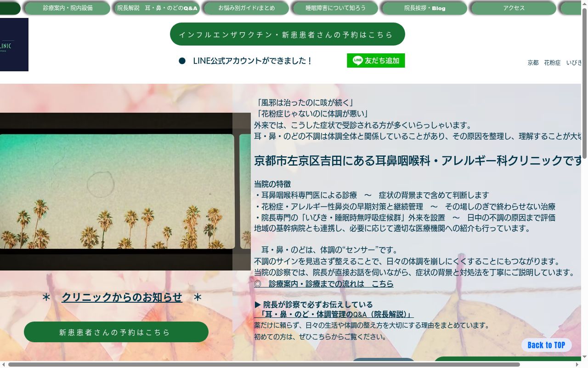This screenshot has width=588, height=368.
Task: Go to 睡眠障害について知ろう menu item
Action: click(x=336, y=8)
